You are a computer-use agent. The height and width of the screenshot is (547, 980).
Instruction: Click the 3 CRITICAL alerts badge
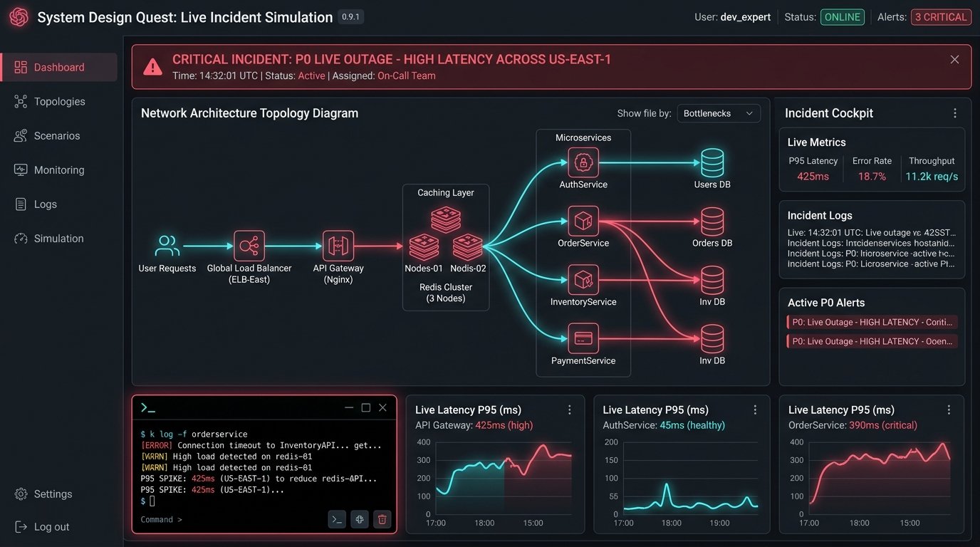point(941,17)
